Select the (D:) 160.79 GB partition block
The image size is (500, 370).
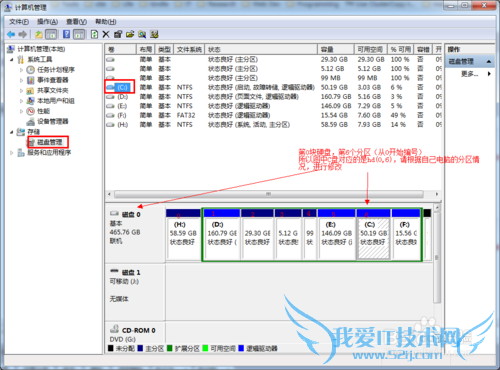[x=222, y=234]
